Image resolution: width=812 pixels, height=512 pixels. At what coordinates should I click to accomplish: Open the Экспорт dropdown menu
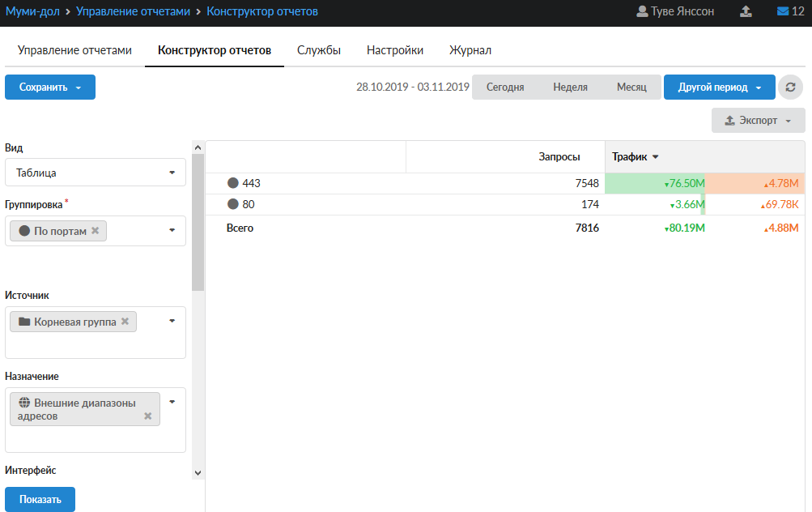pyautogui.click(x=758, y=121)
